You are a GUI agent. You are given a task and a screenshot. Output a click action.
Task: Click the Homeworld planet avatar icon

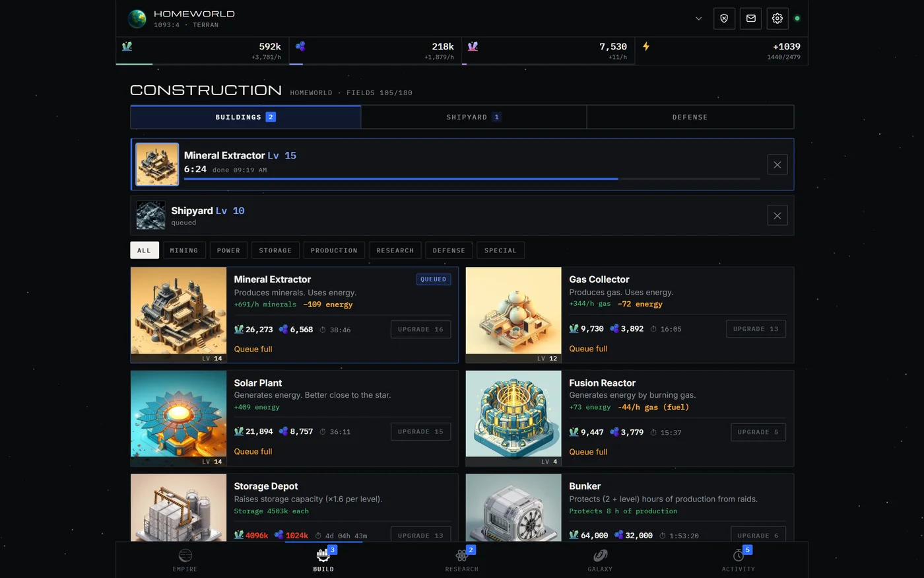(x=137, y=18)
